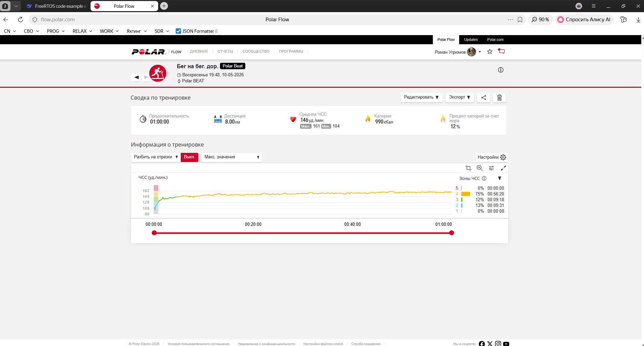Screen dimensions: 644x346
Task: Open the browser hamburger menu
Action: point(594,6)
